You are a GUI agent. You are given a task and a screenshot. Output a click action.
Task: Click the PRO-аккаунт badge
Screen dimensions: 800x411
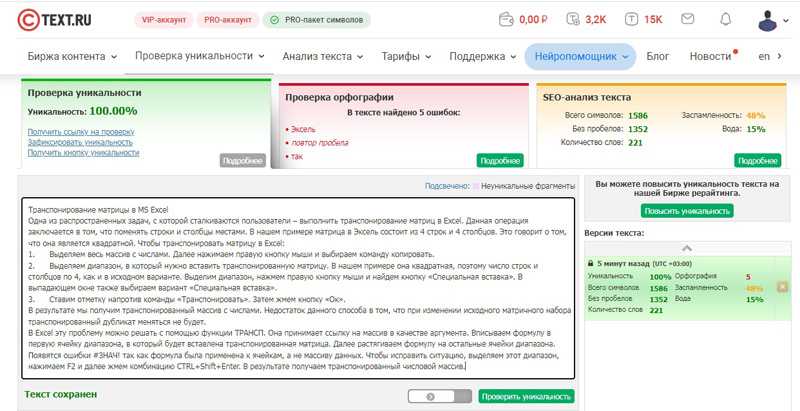coord(228,20)
